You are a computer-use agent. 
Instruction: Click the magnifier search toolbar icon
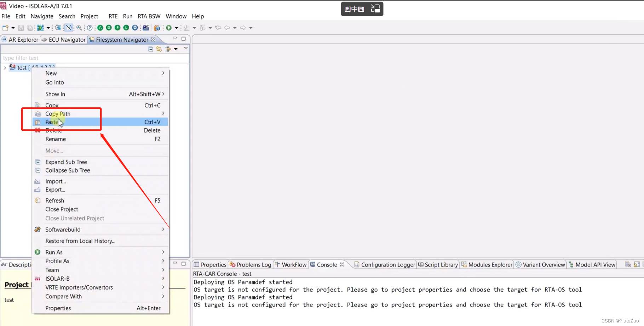[79, 28]
